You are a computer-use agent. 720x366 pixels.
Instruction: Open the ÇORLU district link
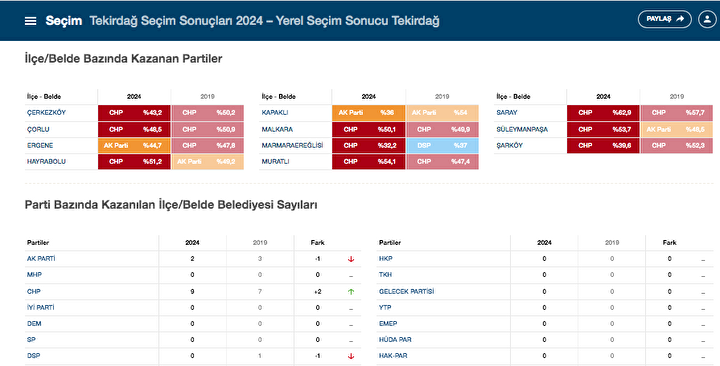pyautogui.click(x=38, y=130)
